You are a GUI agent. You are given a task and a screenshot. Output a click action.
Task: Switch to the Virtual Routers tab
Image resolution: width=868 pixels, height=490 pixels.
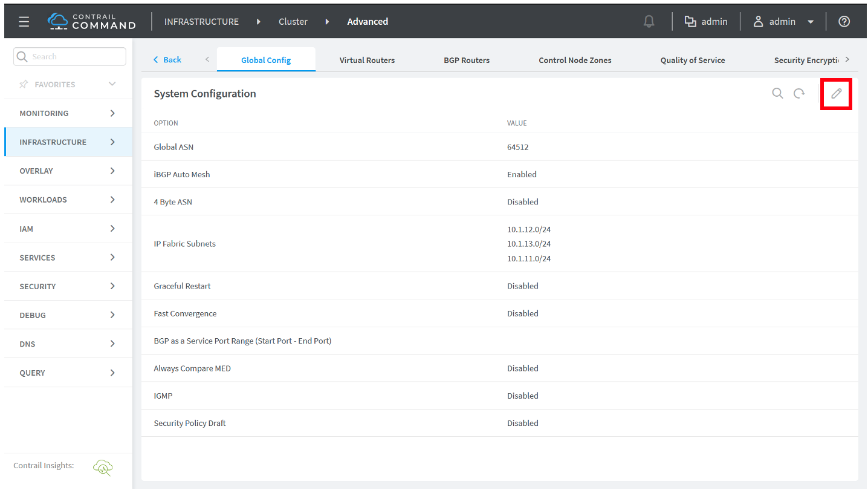(367, 60)
